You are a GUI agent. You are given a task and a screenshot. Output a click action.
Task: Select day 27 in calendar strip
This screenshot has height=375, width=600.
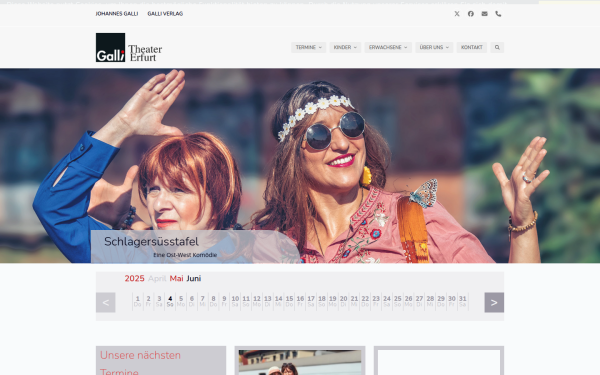[x=419, y=301]
